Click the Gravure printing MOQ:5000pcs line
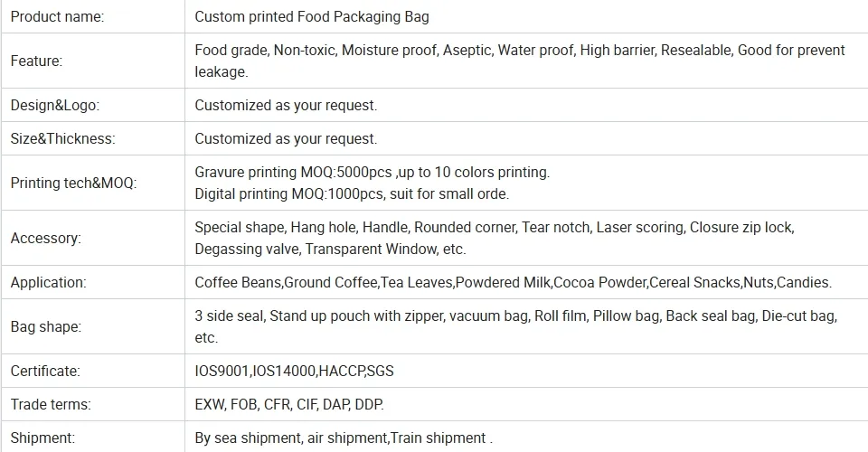The image size is (868, 452). coord(372,172)
